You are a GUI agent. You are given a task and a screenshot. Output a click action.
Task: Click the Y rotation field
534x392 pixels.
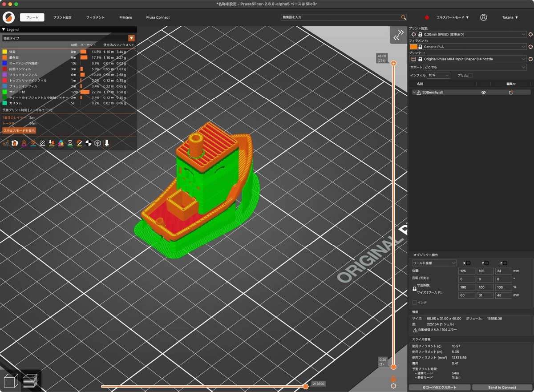pos(485,279)
